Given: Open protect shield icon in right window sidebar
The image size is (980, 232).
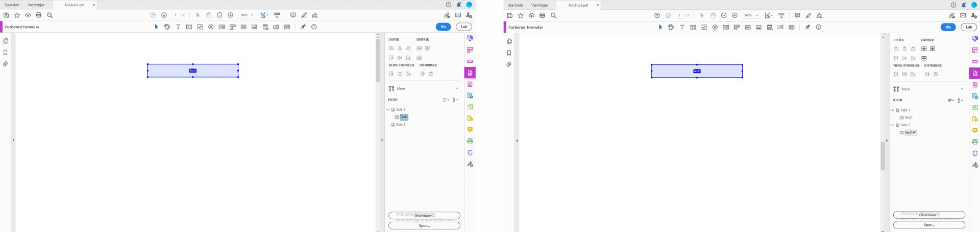Looking at the screenshot, I should pyautogui.click(x=975, y=153).
